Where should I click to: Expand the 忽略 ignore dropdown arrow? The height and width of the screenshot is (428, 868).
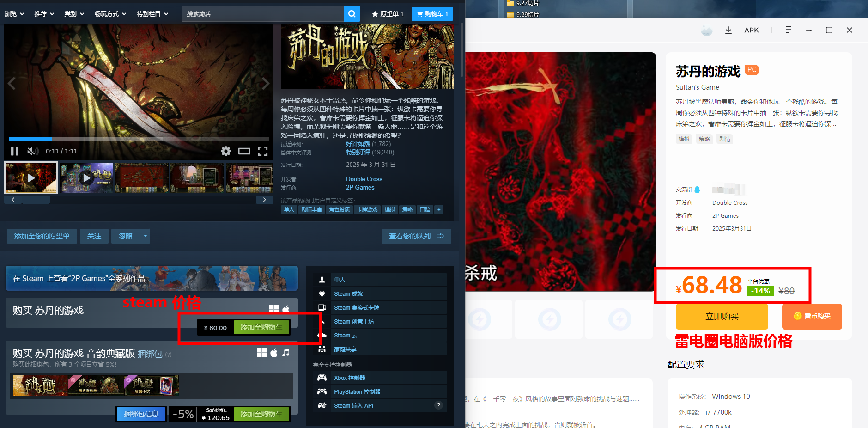tap(146, 236)
